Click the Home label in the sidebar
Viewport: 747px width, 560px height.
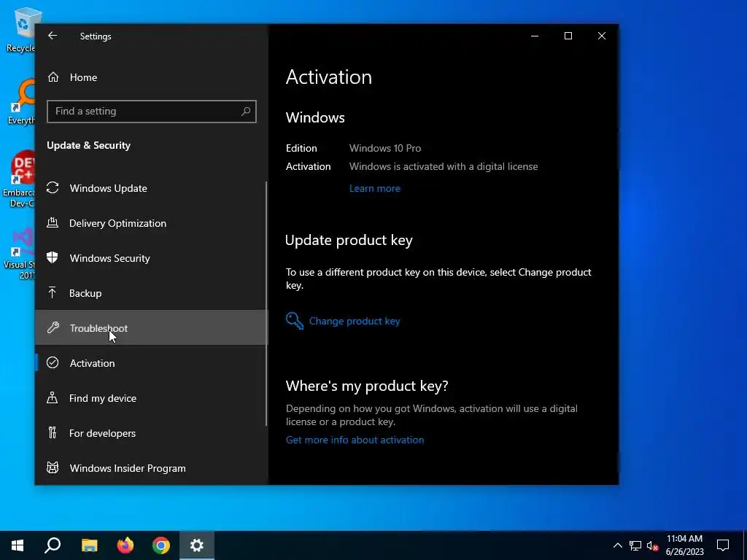[83, 77]
